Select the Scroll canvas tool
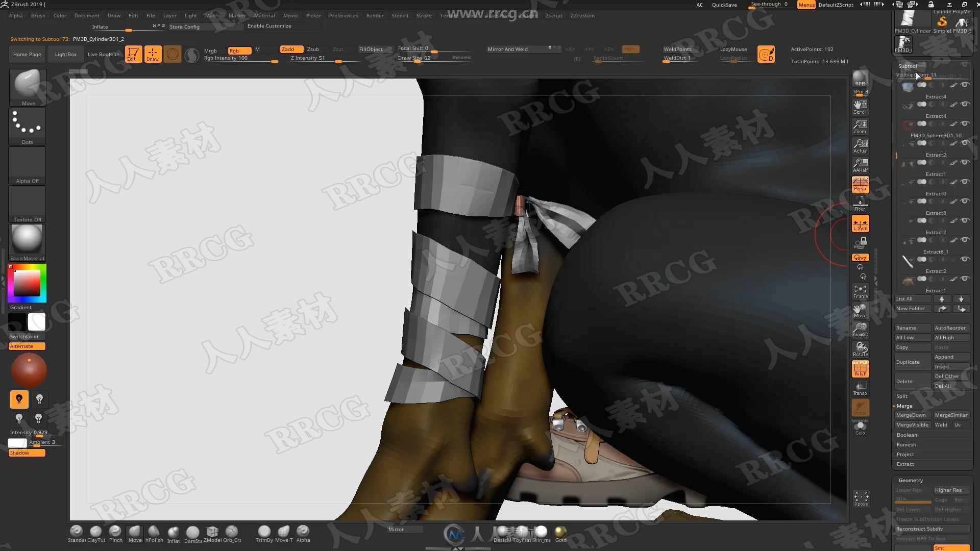Viewport: 980px width, 551px height. coord(860,107)
